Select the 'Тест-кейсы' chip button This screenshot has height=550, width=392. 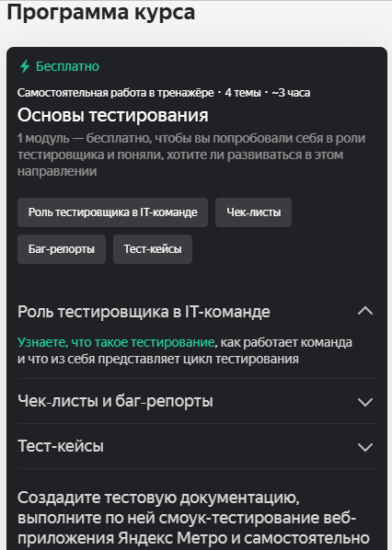[x=153, y=249]
